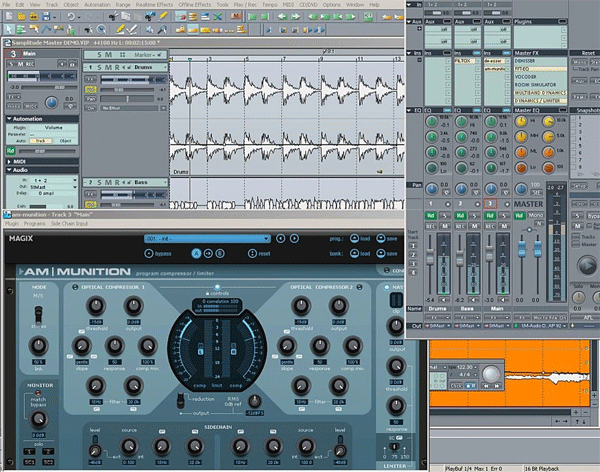The image size is (600, 472).
Task: Click the Undo arrow icon
Action: pyautogui.click(x=71, y=16)
